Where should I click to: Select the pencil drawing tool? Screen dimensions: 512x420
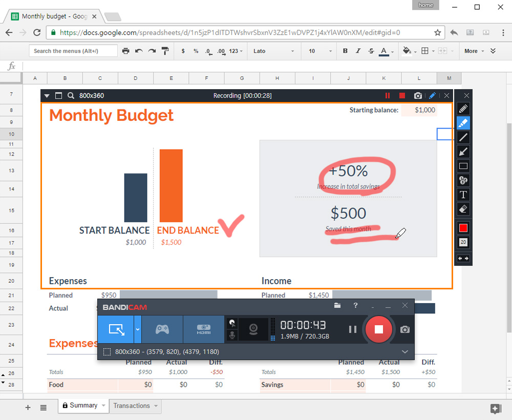coord(463,109)
